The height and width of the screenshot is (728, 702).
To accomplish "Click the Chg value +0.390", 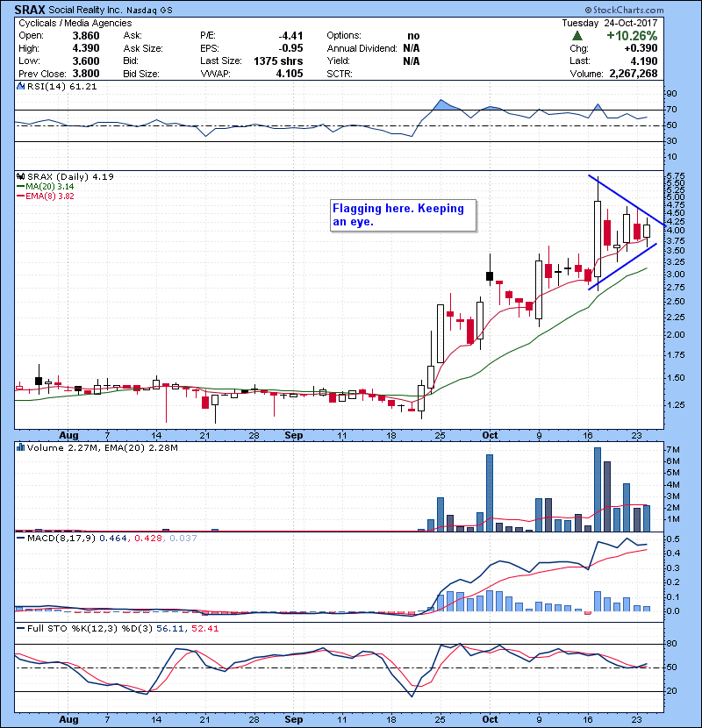I will (x=641, y=48).
